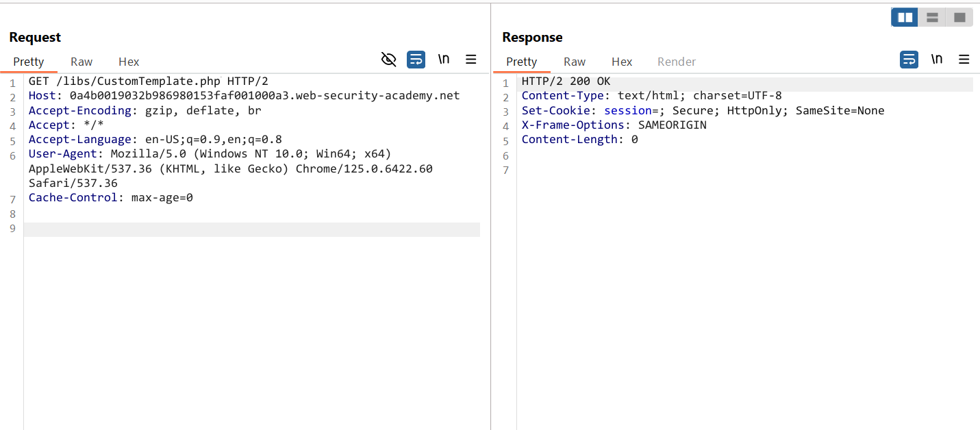Image resolution: width=980 pixels, height=430 pixels.
Task: Open the Hex tab in Request
Action: 129,62
